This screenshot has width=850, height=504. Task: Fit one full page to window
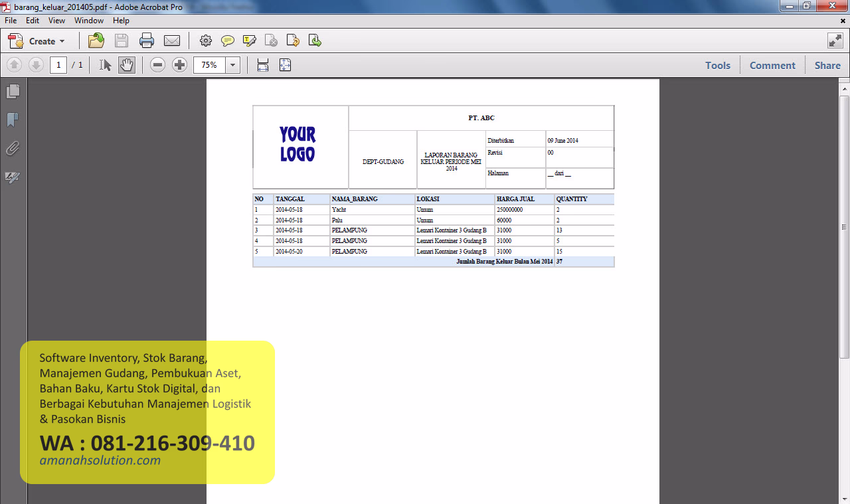(285, 65)
